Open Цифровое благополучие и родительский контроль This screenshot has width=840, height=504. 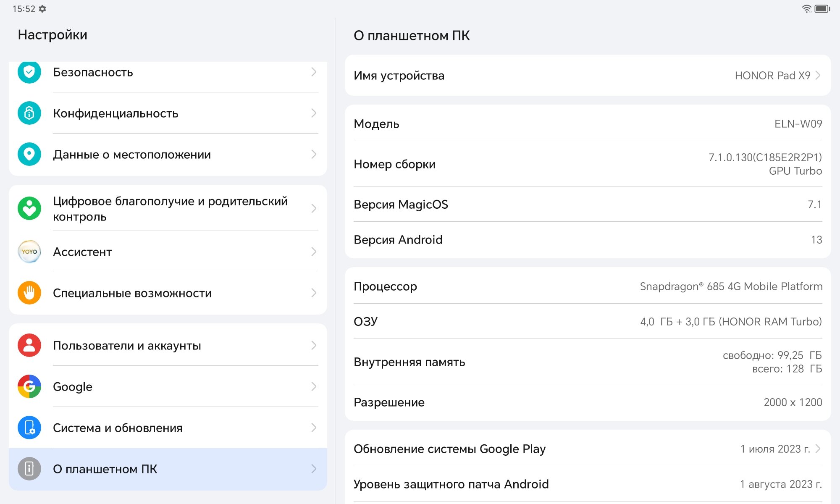(168, 208)
